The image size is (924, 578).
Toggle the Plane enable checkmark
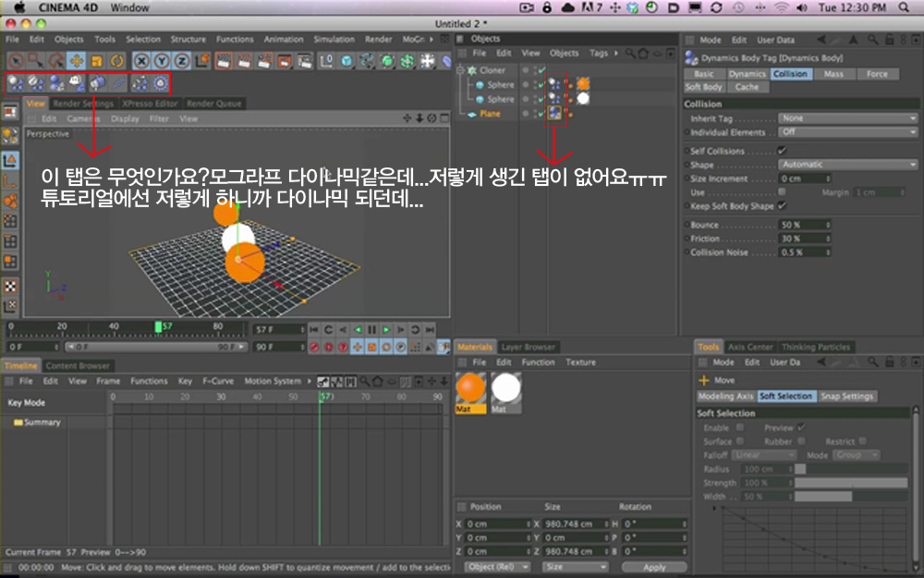(541, 114)
